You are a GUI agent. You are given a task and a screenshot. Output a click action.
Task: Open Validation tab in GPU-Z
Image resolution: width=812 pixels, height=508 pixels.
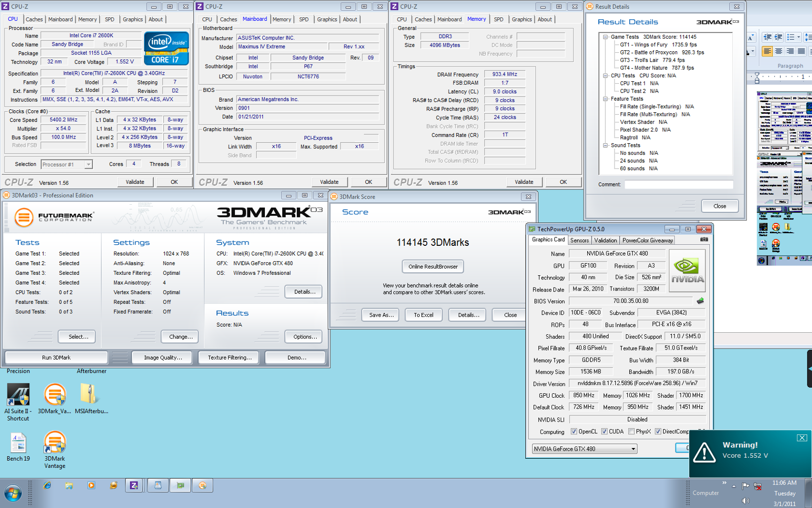(605, 240)
